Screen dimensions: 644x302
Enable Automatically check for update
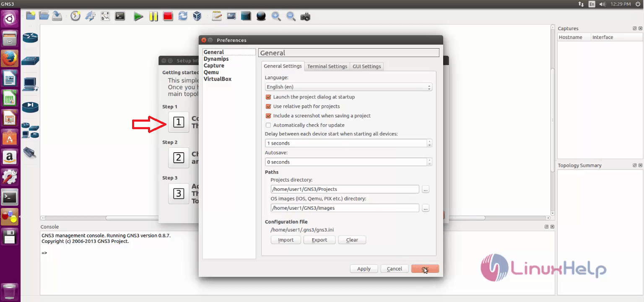(268, 125)
